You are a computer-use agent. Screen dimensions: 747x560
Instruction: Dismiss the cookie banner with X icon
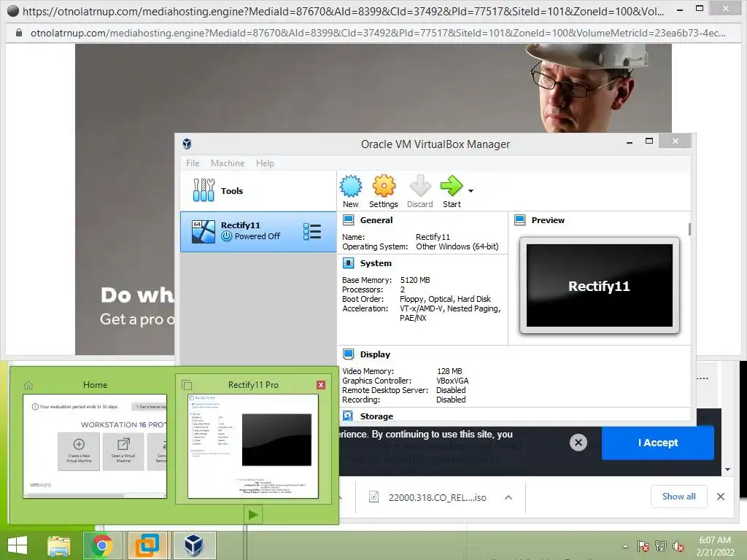tap(578, 443)
